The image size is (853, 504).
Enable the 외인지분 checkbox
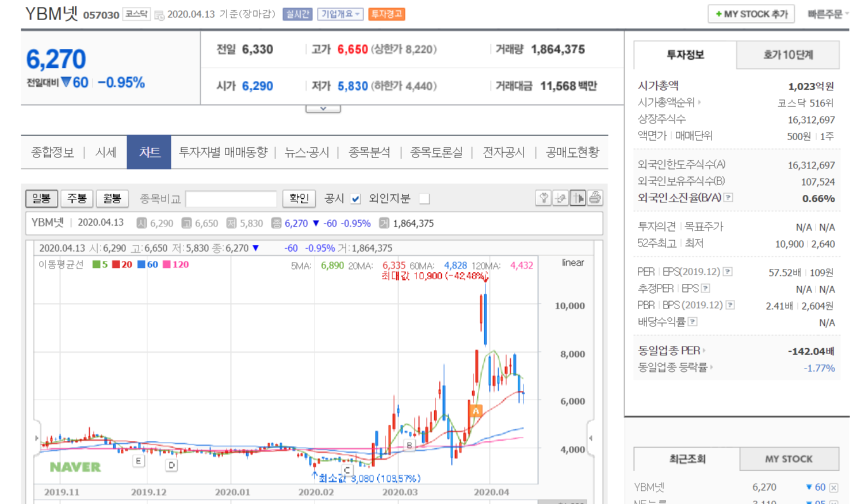tap(424, 199)
